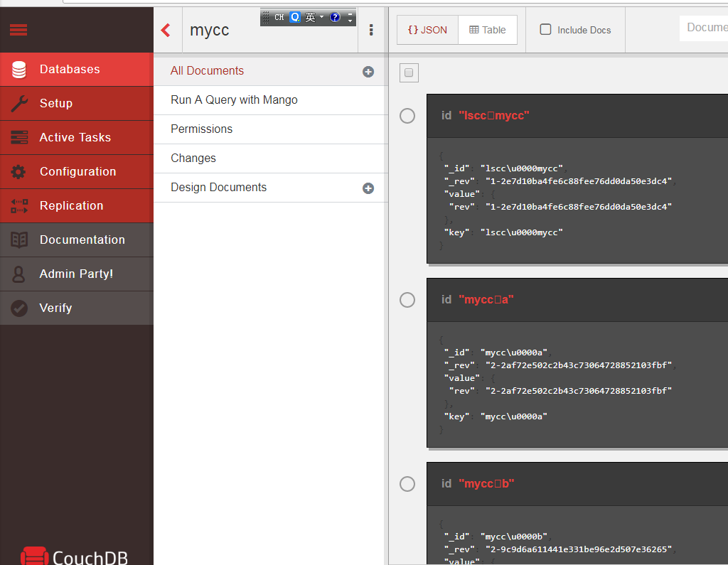The height and width of the screenshot is (565, 728).
Task: Open Configuration via its gear icon
Action: pyautogui.click(x=18, y=172)
